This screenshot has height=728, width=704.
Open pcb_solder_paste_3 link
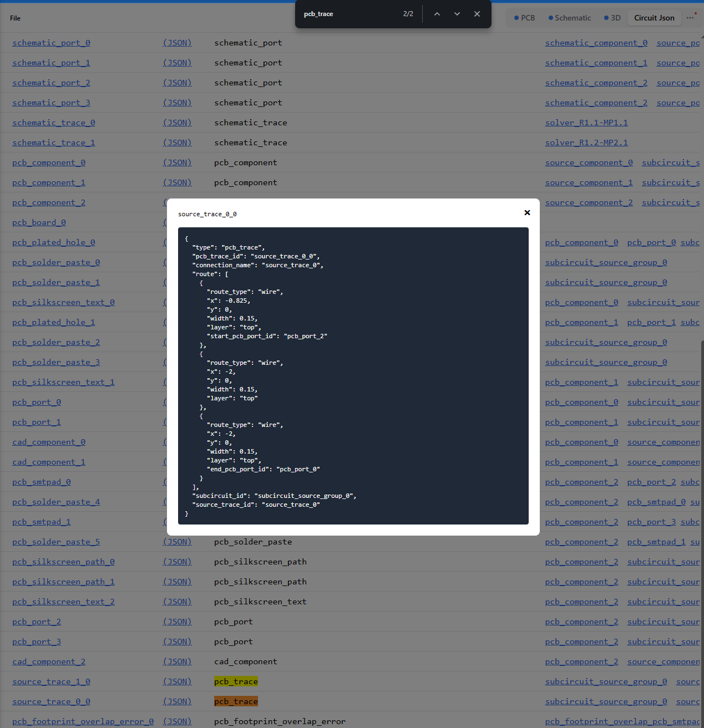coord(56,362)
